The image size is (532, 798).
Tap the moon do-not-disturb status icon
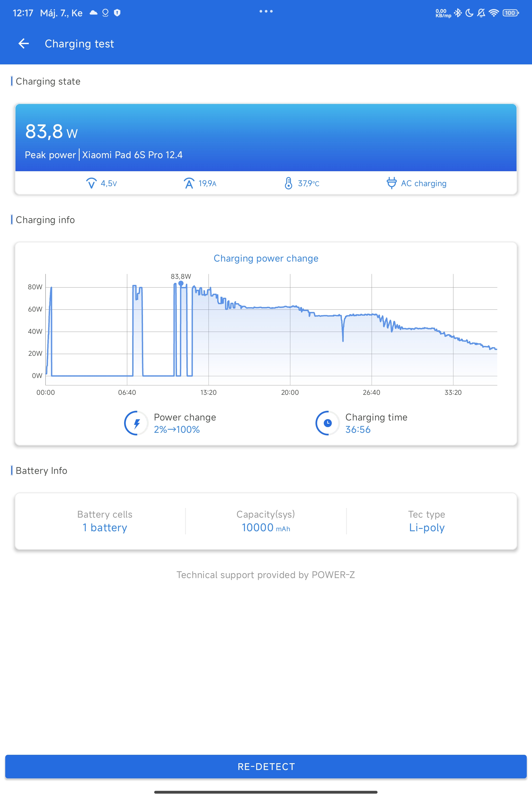(469, 13)
